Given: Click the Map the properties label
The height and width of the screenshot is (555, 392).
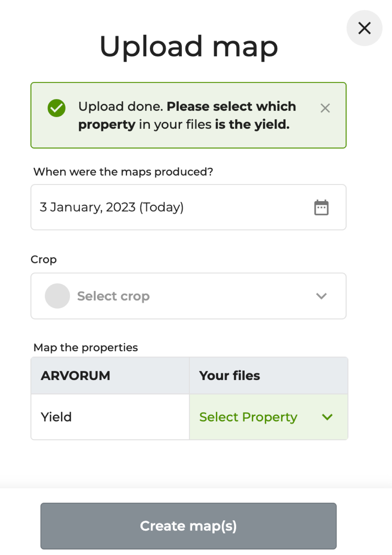Looking at the screenshot, I should tap(85, 347).
